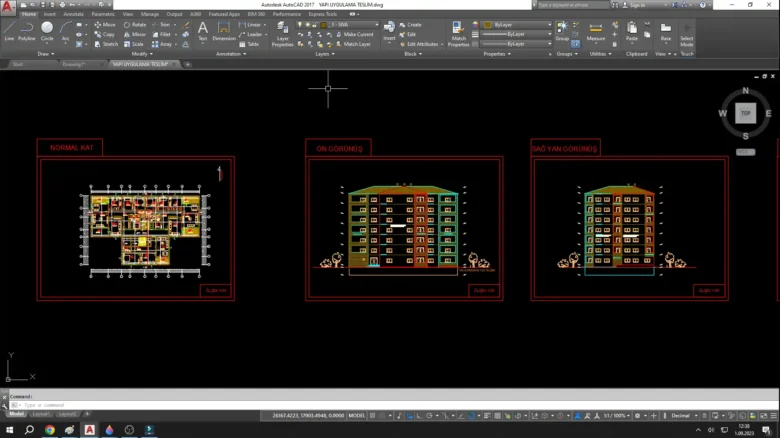Select the Polyline tool

coord(26,31)
